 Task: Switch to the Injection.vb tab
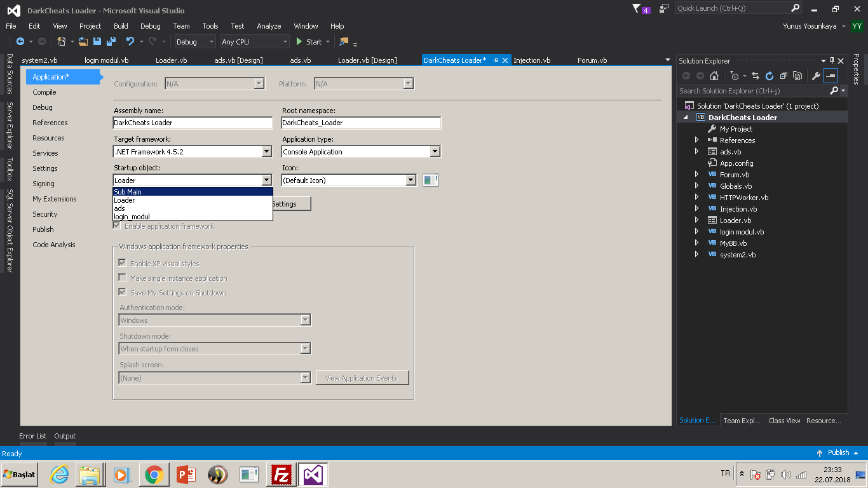[532, 60]
